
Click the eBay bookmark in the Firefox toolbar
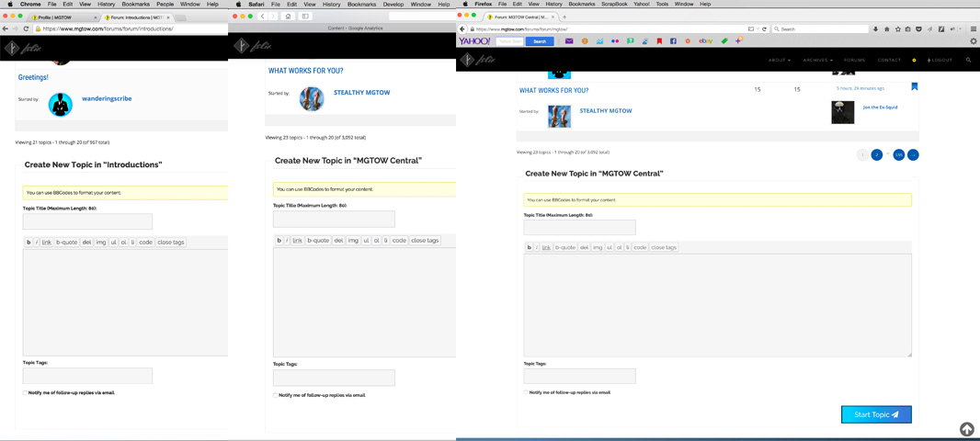point(705,41)
